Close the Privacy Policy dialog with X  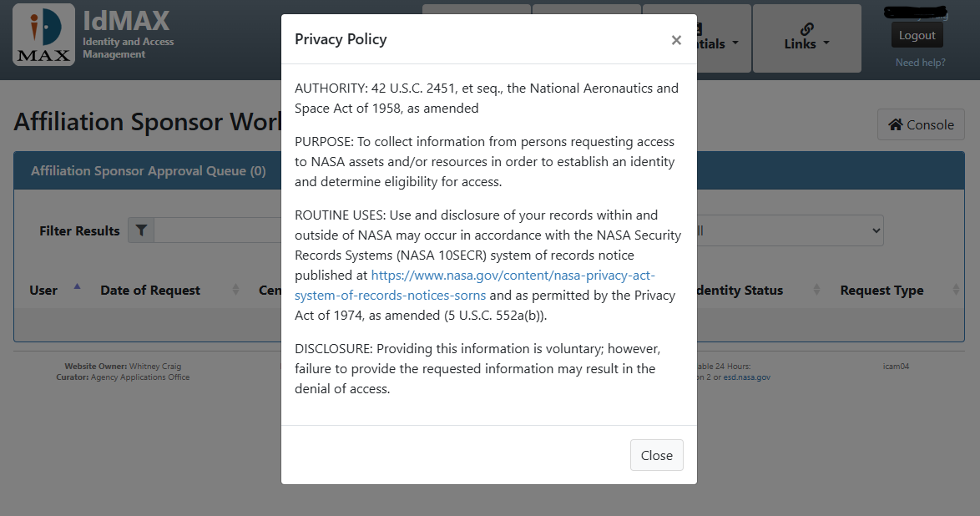point(676,40)
